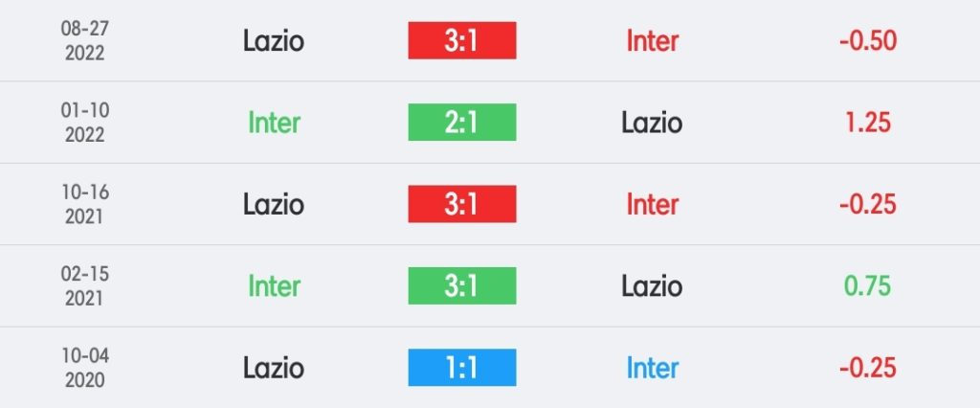Select Lazio in the 01-10 2022 row
This screenshot has width=980, height=408.
click(x=652, y=123)
